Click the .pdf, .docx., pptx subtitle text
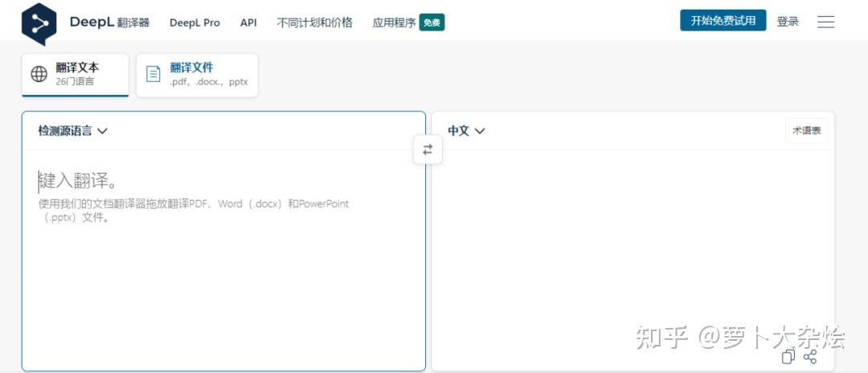The width and height of the screenshot is (868, 373). pyautogui.click(x=209, y=82)
